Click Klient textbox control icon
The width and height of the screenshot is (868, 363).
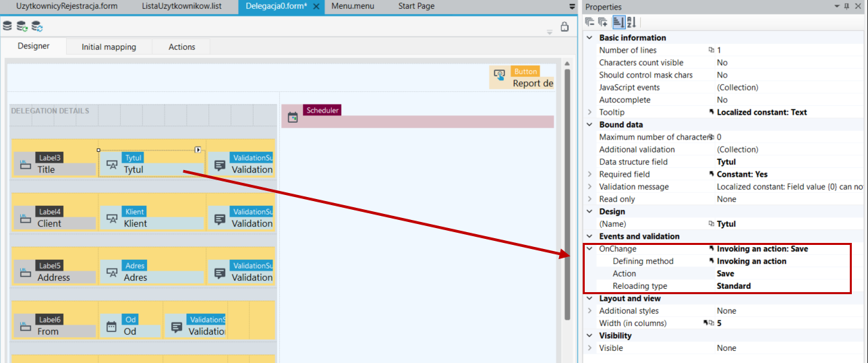tap(113, 219)
